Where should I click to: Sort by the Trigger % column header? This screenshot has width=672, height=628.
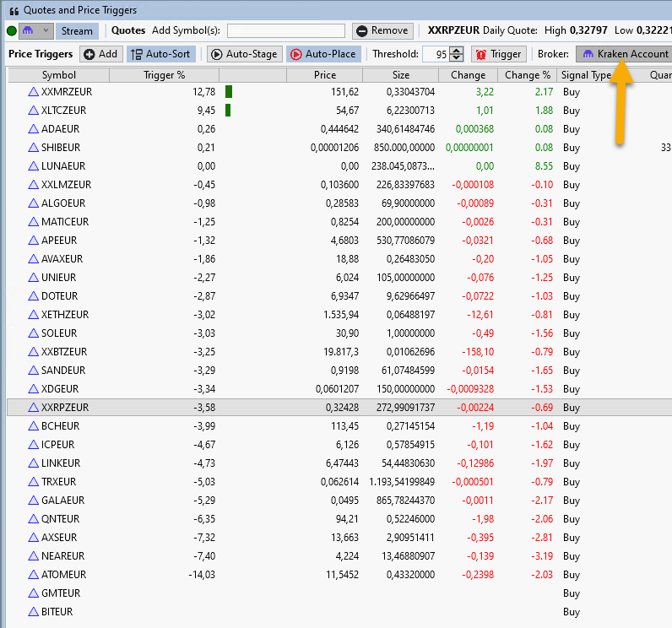click(x=164, y=75)
